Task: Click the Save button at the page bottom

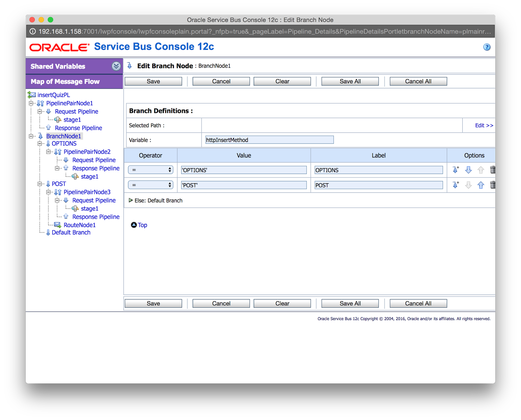Action: 153,304
